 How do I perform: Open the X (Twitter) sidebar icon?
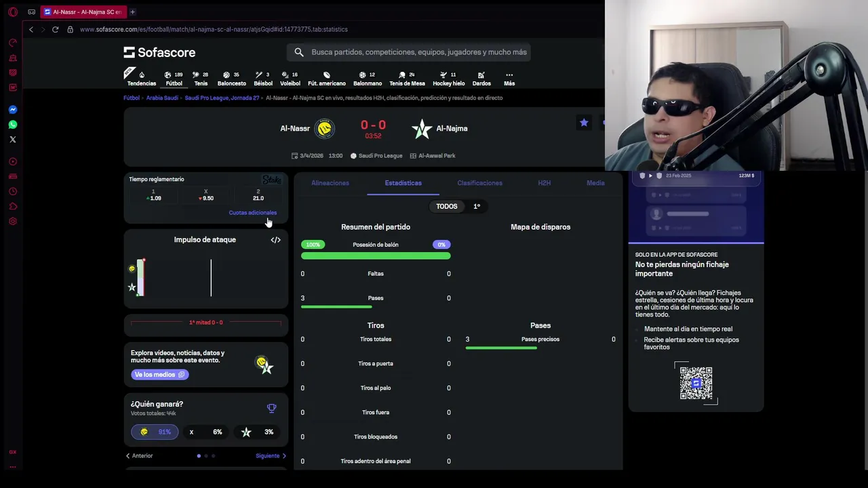click(x=12, y=140)
